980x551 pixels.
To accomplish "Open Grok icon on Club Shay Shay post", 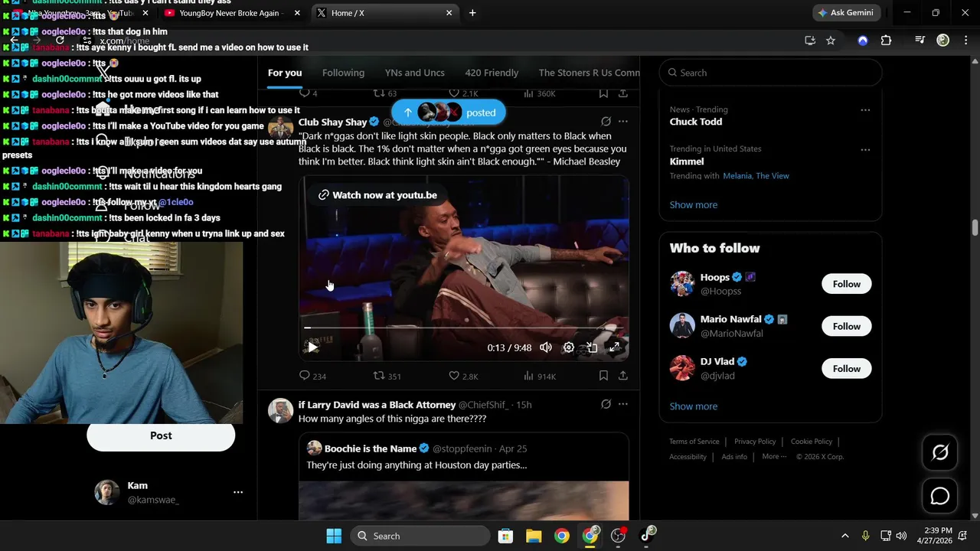I will (606, 122).
